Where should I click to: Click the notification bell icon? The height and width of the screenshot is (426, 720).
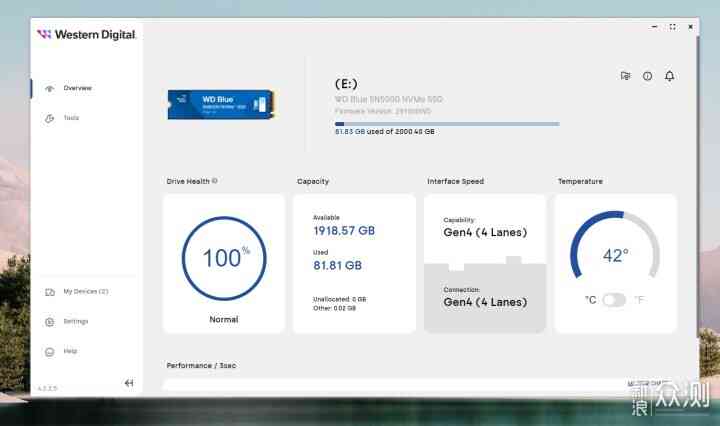669,76
